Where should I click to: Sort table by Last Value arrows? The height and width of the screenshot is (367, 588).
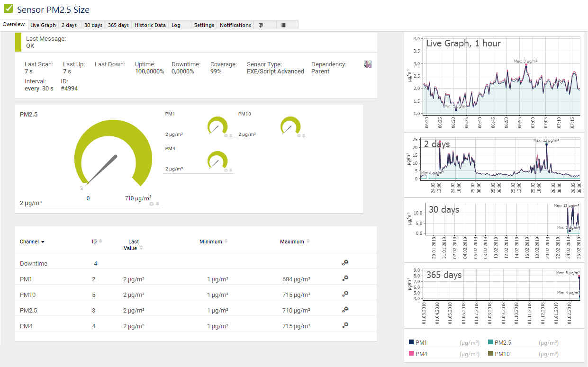tap(141, 248)
